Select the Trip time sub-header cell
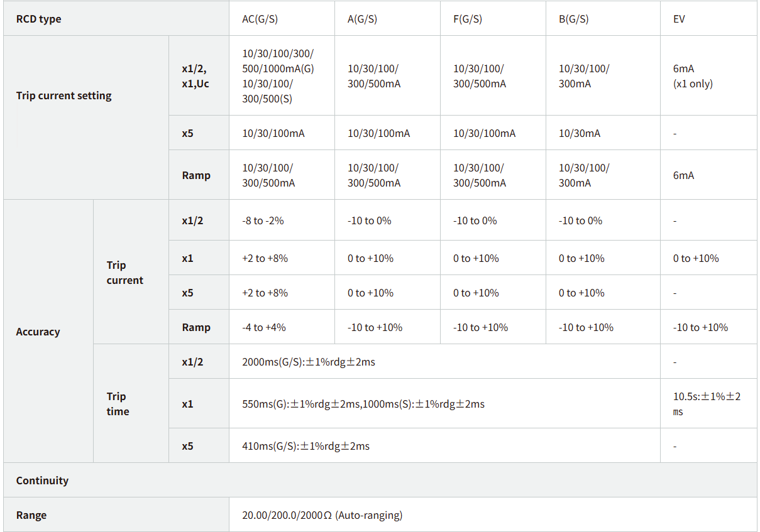 pyautogui.click(x=118, y=404)
